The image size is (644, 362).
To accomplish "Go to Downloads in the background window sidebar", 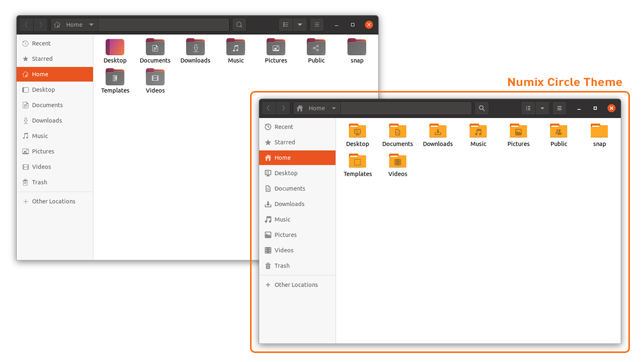I will coord(55,121).
